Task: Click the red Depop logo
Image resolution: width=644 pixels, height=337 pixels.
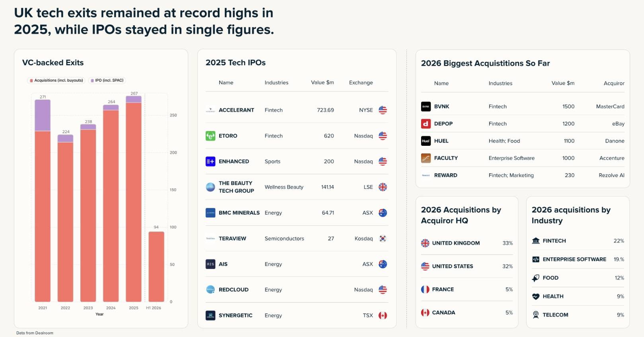Action: point(426,123)
